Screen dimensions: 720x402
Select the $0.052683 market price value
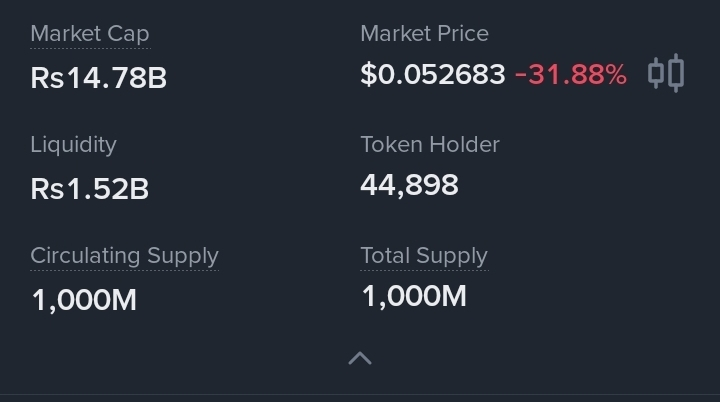pos(433,75)
